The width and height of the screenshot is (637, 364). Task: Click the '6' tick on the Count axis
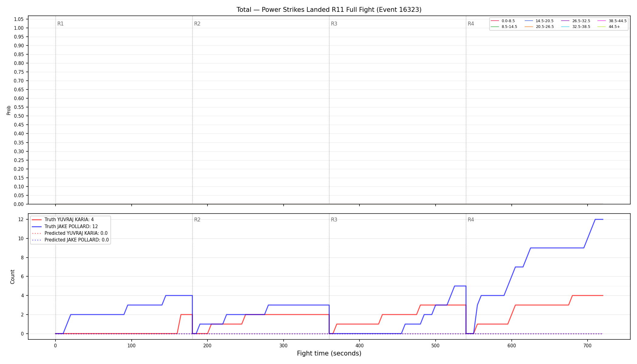[x=22, y=276]
